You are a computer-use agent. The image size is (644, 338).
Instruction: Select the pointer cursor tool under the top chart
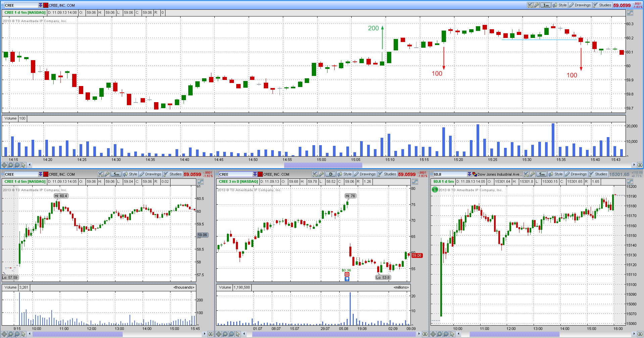[x=23, y=165]
